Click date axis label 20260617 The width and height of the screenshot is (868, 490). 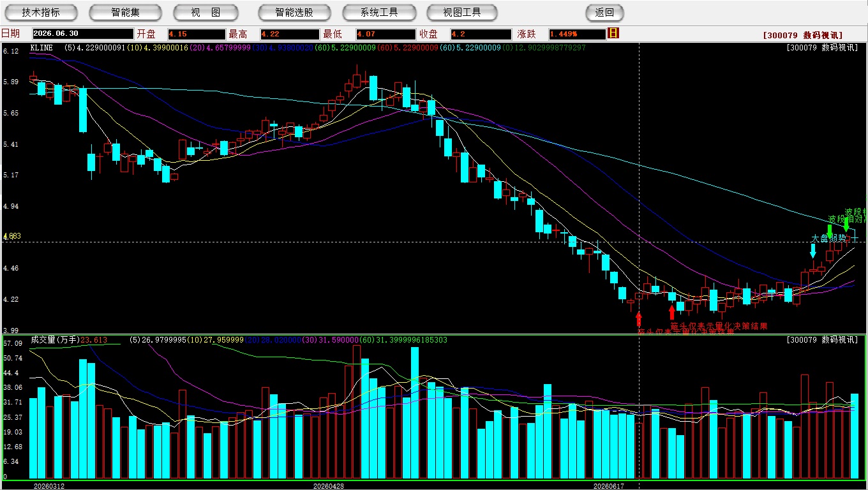click(x=609, y=486)
